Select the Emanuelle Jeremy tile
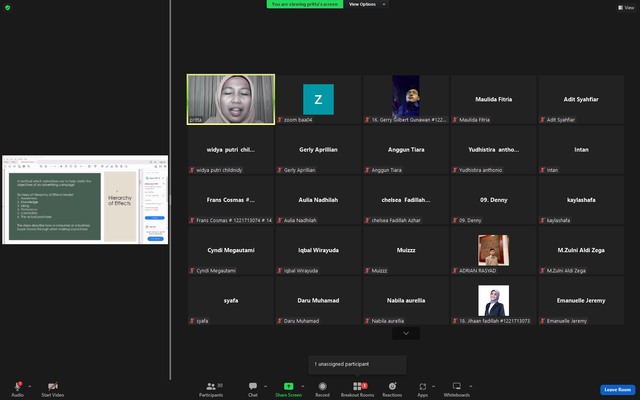Screen dimensions: 640x400 click(x=581, y=300)
